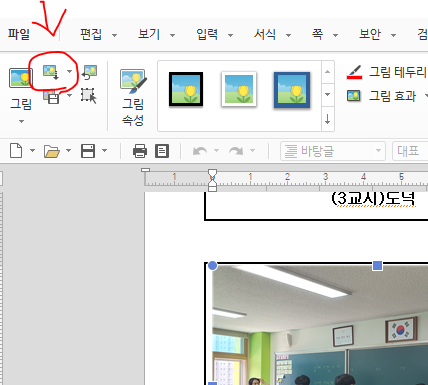Open 그림 속성 picture properties
The width and height of the screenshot is (428, 385).
[x=133, y=97]
